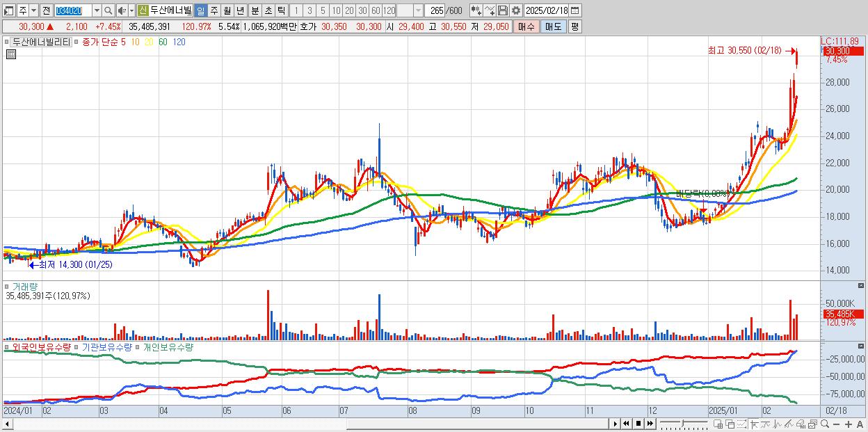Select the 30 interval button

coord(362,10)
